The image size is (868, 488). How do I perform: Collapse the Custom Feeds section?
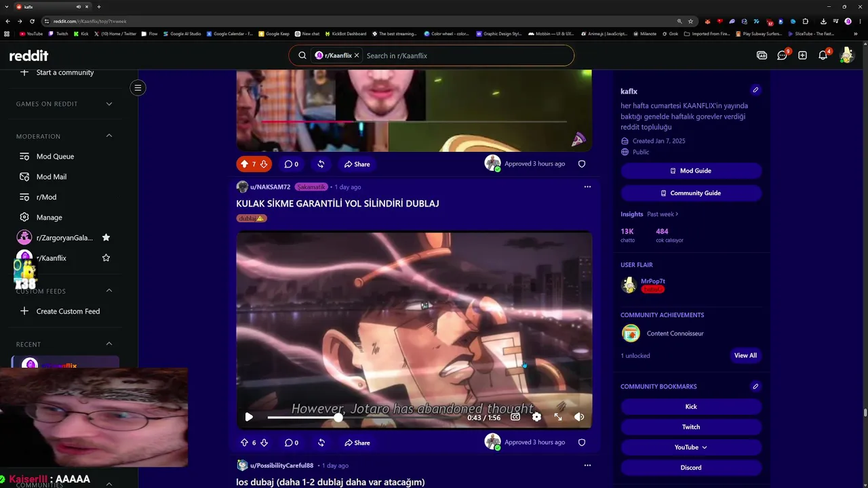click(109, 291)
